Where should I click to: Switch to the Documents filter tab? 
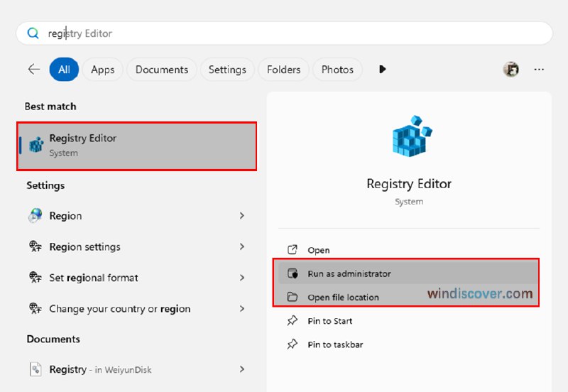coord(162,69)
